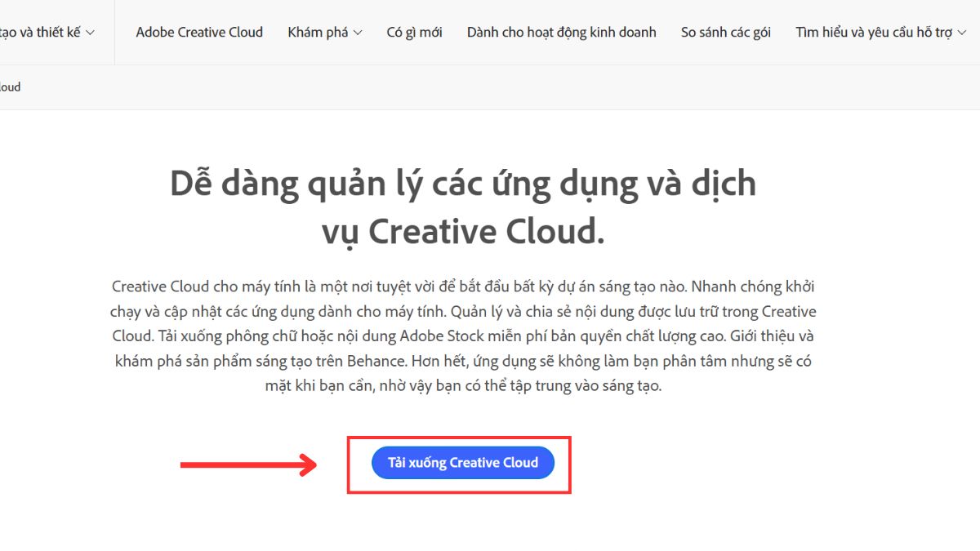
Task: Expand the Khám phá menu
Action: pos(325,33)
